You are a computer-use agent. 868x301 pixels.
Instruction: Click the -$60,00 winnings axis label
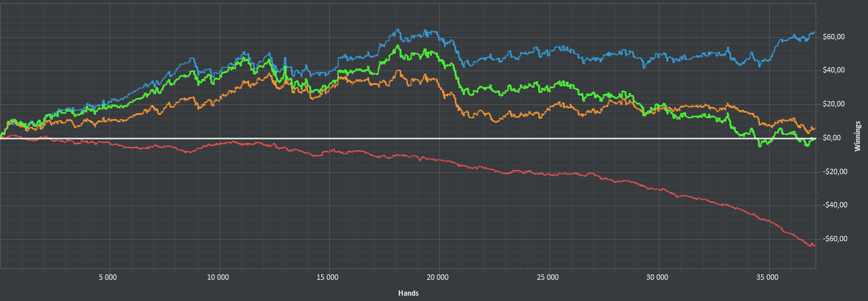(x=834, y=239)
